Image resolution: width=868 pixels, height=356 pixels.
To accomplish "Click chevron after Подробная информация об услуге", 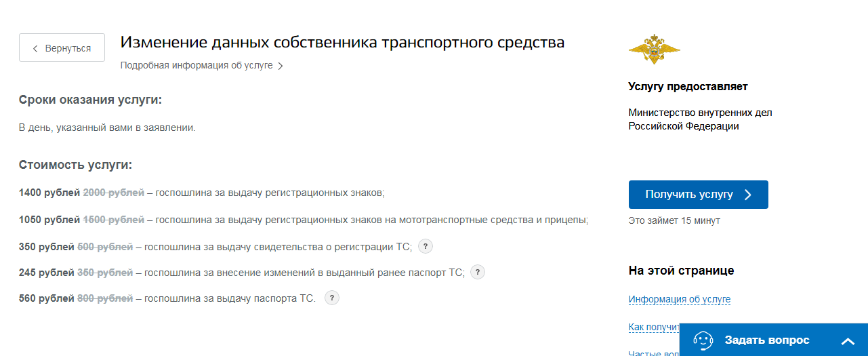I will click(x=281, y=66).
